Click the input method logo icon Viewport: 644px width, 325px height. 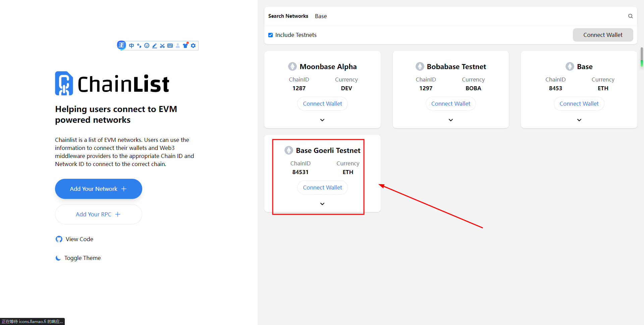(121, 45)
